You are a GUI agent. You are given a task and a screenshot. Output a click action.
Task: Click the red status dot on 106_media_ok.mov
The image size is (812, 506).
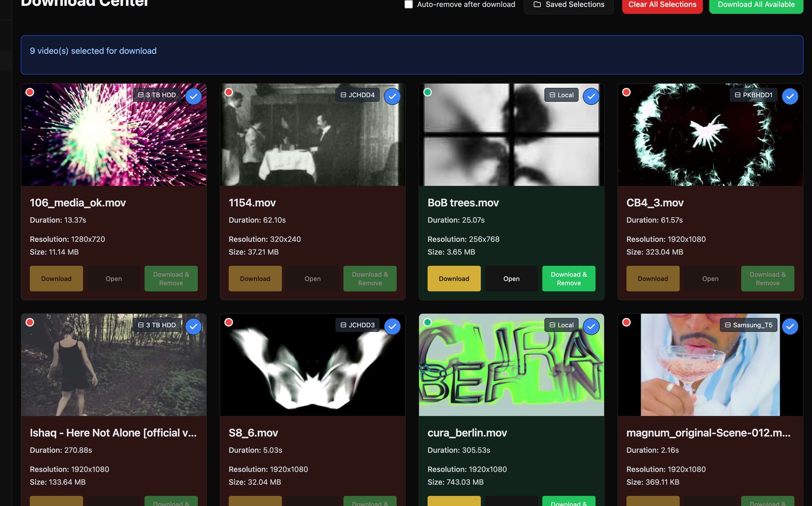[30, 92]
